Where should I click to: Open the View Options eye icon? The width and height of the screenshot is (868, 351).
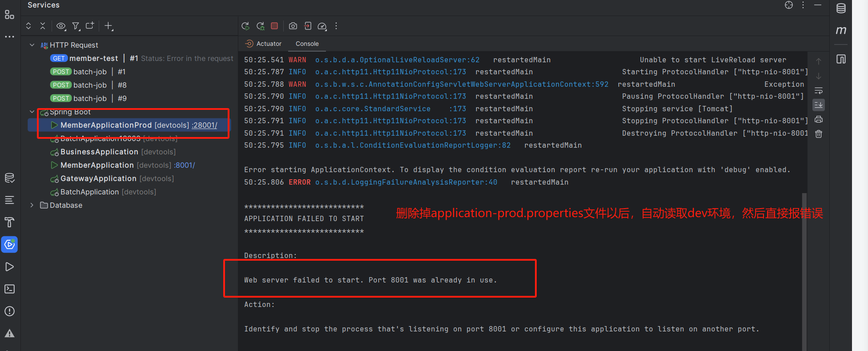[61, 26]
